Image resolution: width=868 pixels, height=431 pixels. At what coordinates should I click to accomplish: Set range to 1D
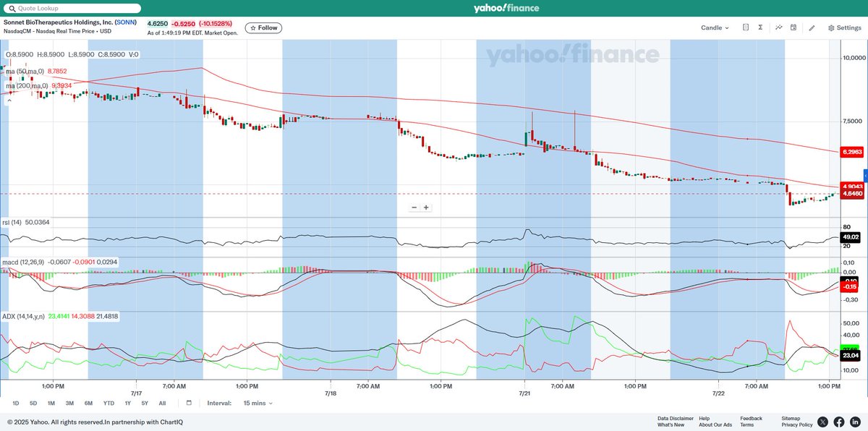tap(15, 403)
